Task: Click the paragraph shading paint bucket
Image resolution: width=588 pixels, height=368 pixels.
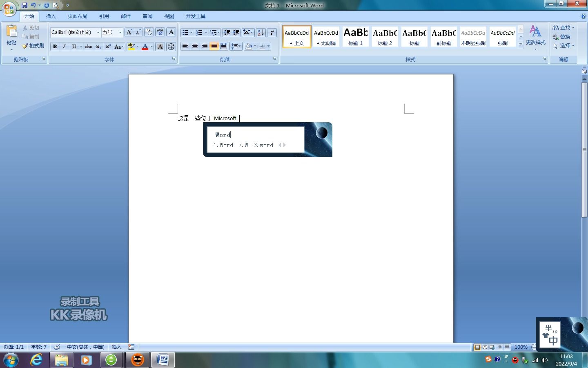Action: tap(249, 46)
